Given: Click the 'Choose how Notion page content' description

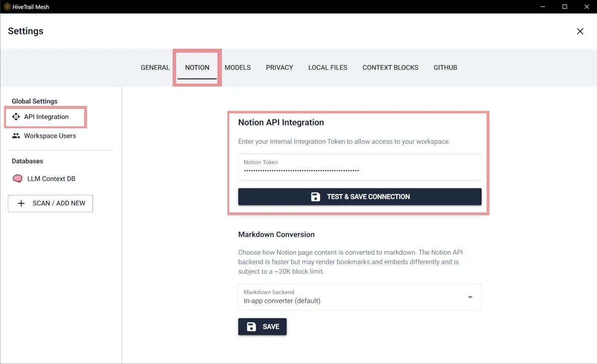Looking at the screenshot, I should point(351,262).
